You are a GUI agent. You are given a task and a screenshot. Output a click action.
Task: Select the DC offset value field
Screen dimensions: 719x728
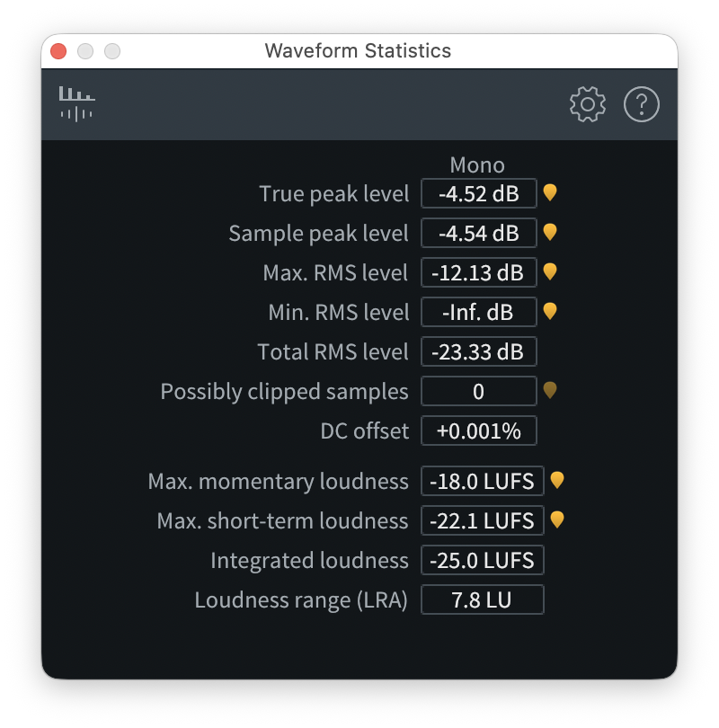click(478, 431)
